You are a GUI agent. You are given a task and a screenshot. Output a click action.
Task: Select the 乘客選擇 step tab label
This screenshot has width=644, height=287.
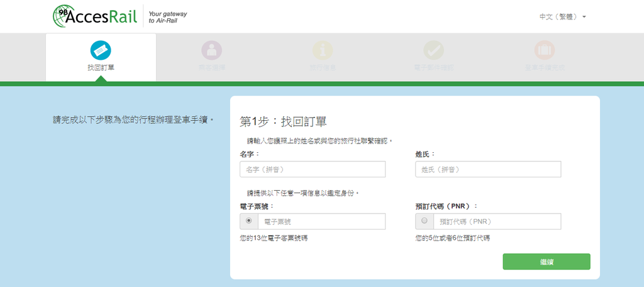(211, 68)
